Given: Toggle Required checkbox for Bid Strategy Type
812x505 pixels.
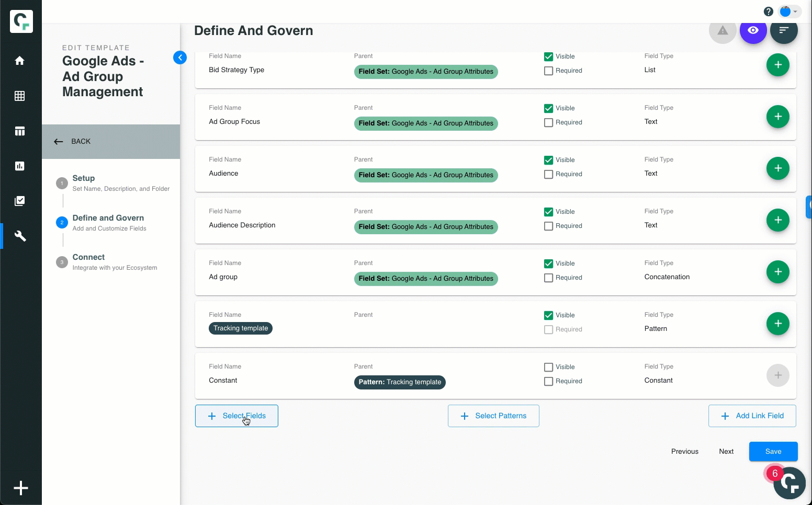Looking at the screenshot, I should pyautogui.click(x=548, y=71).
